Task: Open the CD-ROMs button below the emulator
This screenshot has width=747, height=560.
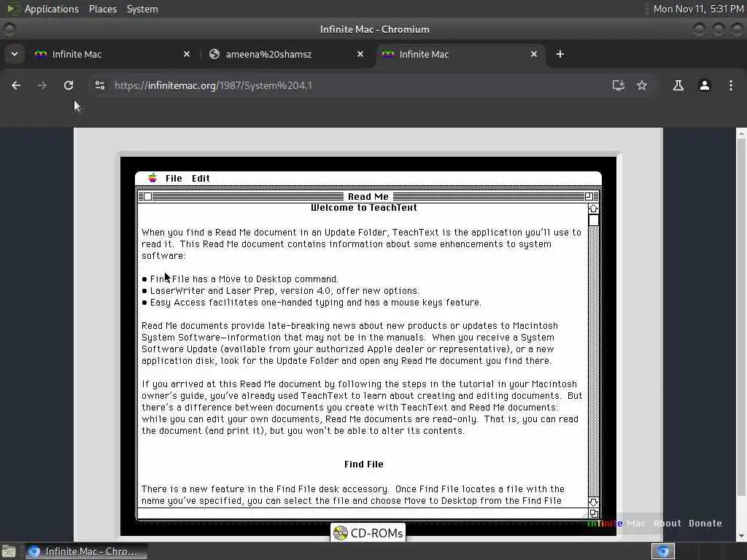Action: 368,533
